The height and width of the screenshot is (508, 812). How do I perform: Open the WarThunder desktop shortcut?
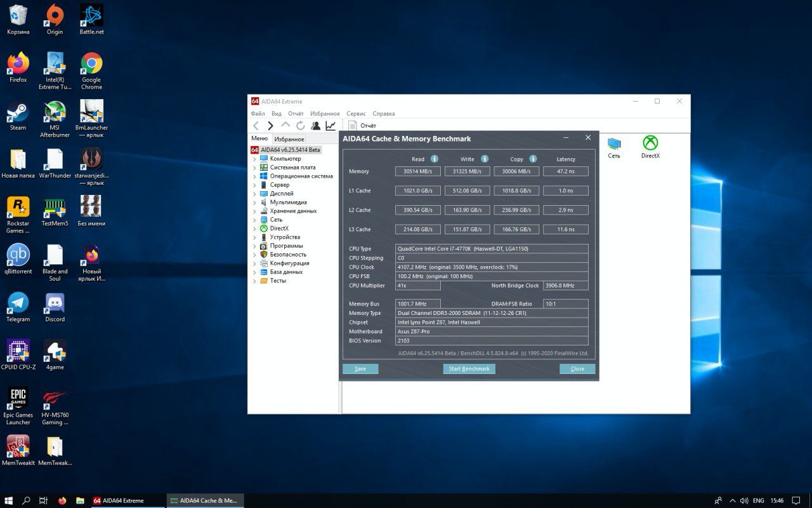pyautogui.click(x=55, y=163)
